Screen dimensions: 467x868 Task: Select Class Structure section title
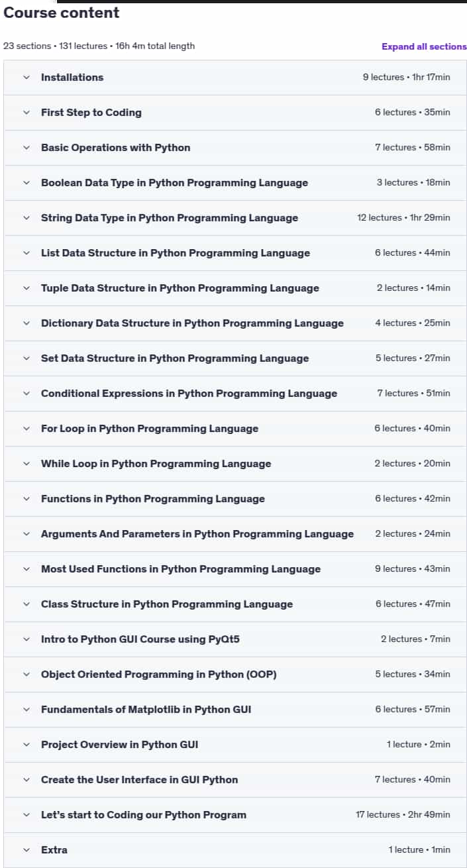pos(167,604)
